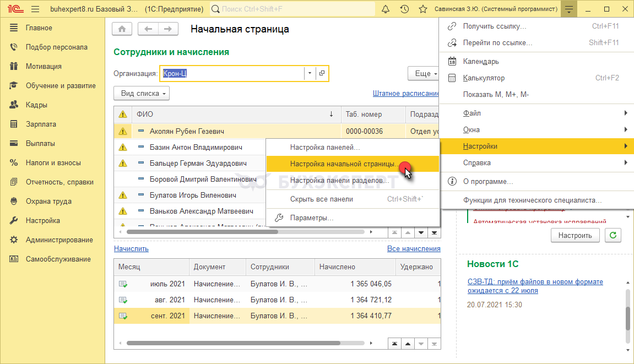Screen dimensions: 634x364
Task: Click the favorites star icon
Action: [422, 9]
